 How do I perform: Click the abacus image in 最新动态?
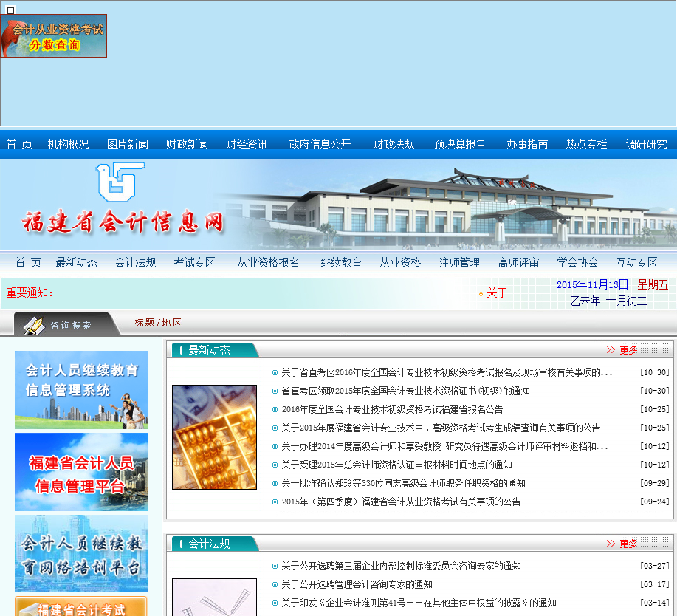pos(215,437)
